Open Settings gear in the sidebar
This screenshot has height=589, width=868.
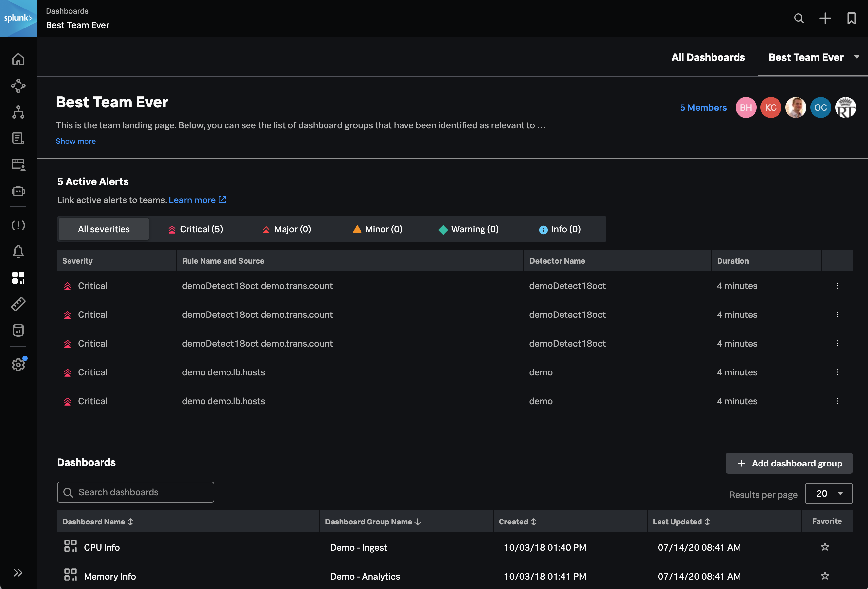18,365
